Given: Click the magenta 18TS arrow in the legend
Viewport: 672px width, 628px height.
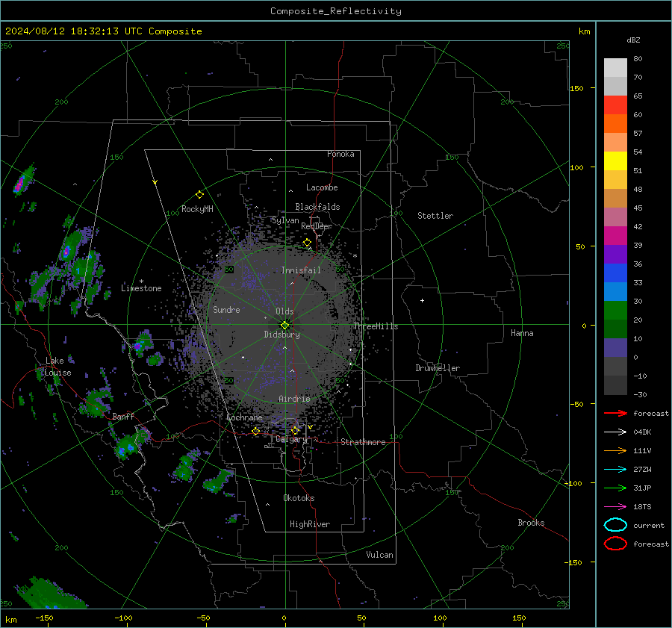Looking at the screenshot, I should pos(615,507).
